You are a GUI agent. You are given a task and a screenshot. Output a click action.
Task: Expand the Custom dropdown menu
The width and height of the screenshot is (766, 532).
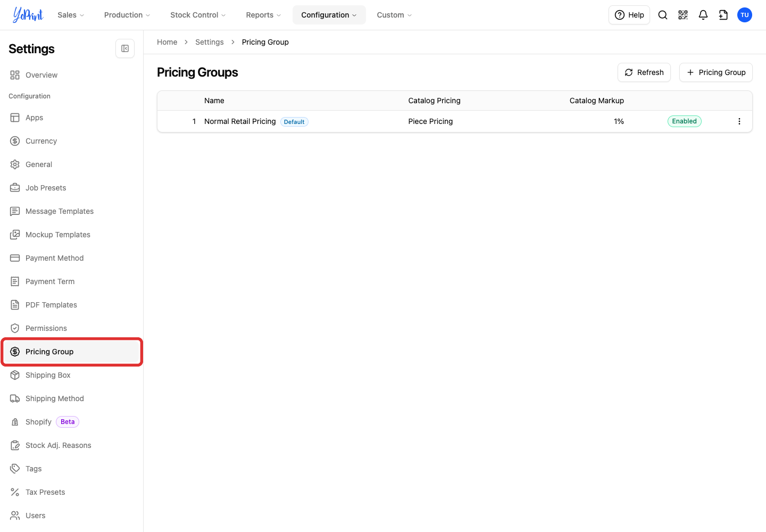point(394,15)
